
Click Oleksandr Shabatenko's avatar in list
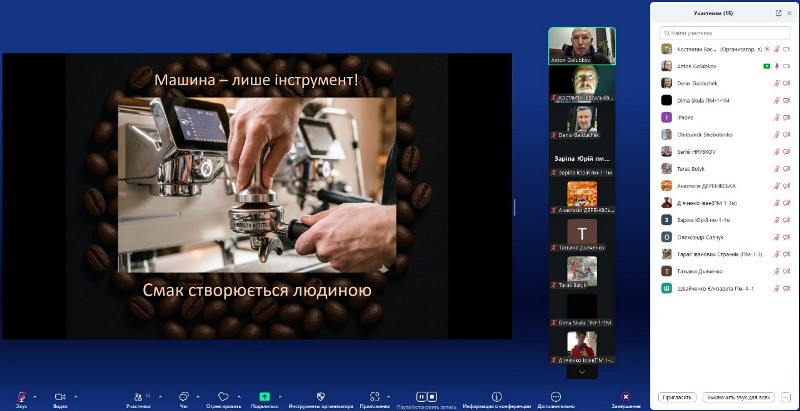coord(666,135)
